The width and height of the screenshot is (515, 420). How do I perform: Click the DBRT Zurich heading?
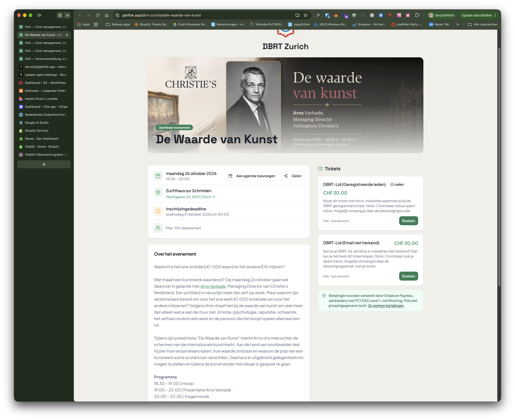pos(285,46)
